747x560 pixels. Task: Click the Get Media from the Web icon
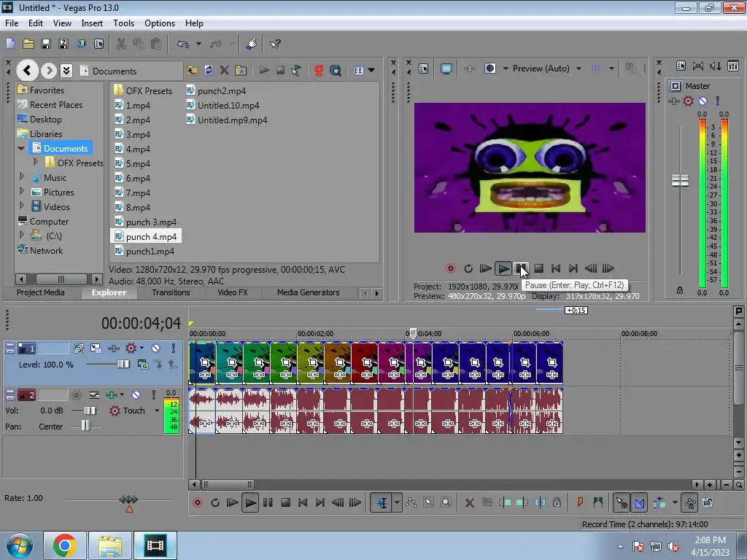coord(336,71)
